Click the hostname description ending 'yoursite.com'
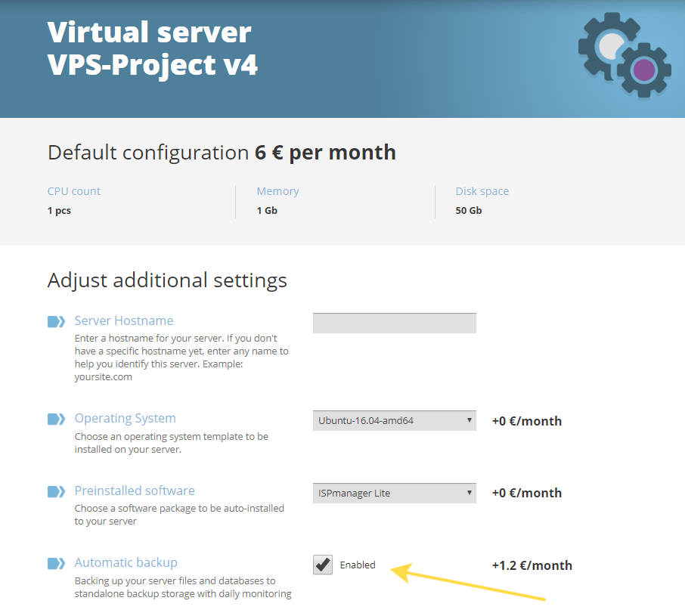Screen dimensions: 685x616 click(181, 358)
